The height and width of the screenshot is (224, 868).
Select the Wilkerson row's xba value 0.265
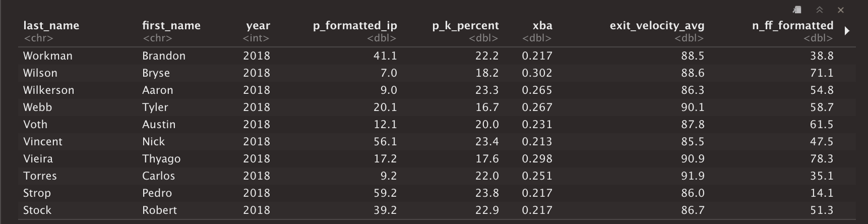pos(537,90)
